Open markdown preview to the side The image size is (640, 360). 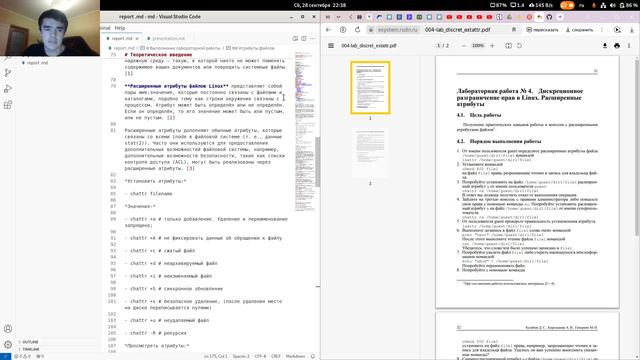coord(295,38)
